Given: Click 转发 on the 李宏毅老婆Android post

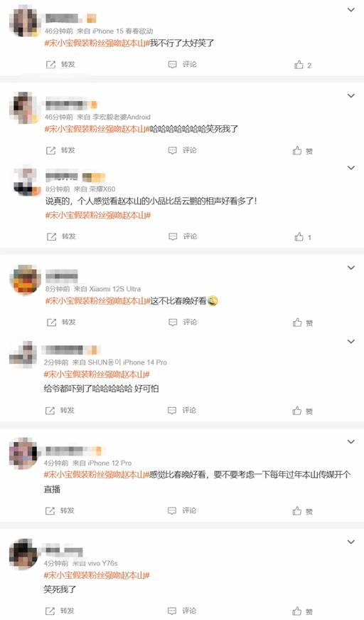Looking at the screenshot, I should coord(60,150).
